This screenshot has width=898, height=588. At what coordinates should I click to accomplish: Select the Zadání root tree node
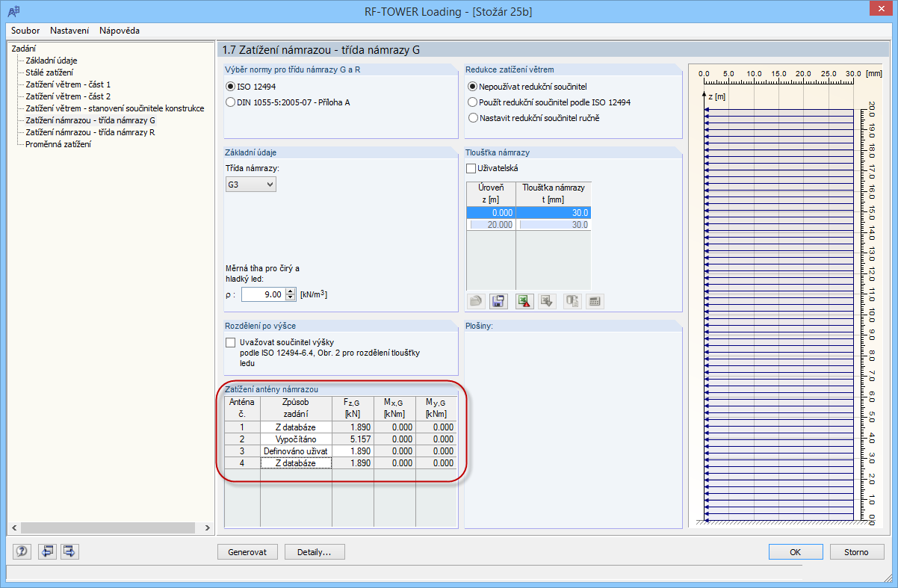click(x=24, y=49)
